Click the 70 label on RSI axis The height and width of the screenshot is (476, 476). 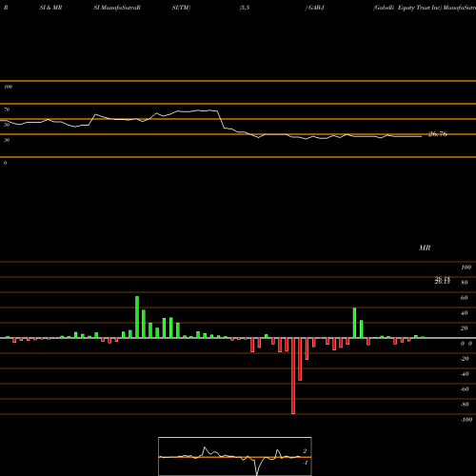click(x=7, y=109)
